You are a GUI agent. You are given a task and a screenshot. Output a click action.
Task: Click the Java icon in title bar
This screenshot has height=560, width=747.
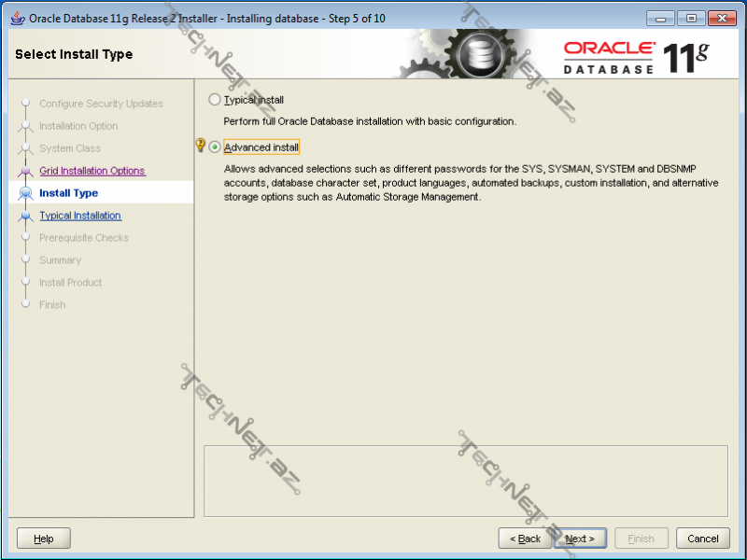pos(18,19)
